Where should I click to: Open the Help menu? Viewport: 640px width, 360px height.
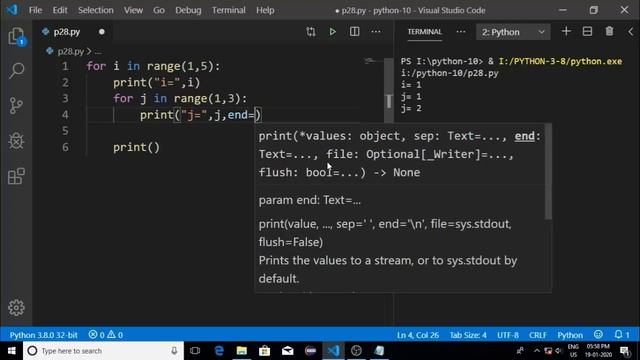[265, 10]
